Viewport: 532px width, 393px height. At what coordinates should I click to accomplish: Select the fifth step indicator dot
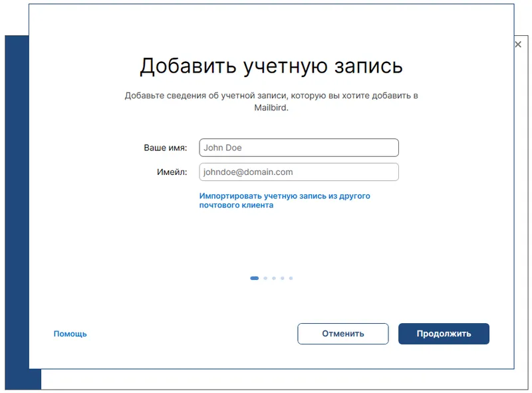pyautogui.click(x=291, y=278)
